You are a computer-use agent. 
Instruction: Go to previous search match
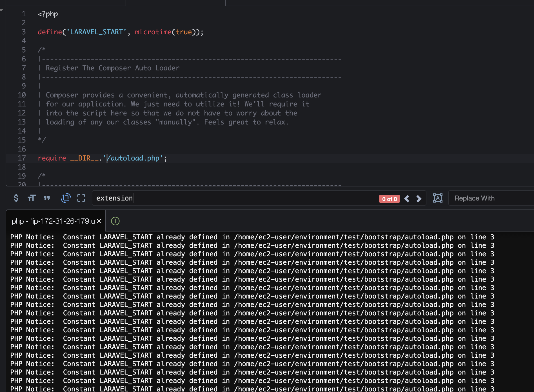point(407,199)
